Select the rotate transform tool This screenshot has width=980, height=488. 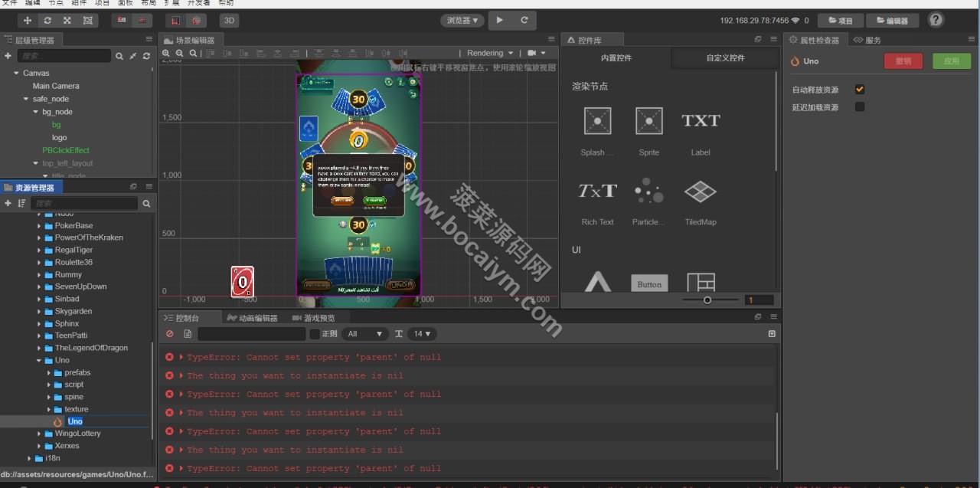[48, 21]
